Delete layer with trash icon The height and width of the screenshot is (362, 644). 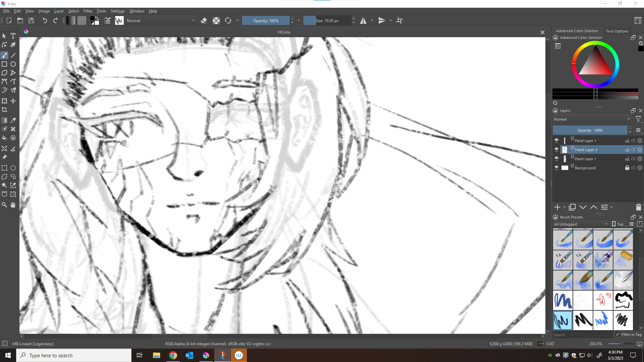coord(638,207)
